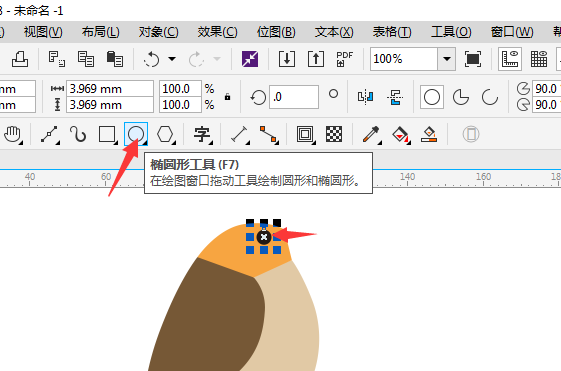Viewport: 561px width, 371px height.
Task: Open the 对象(C) menu
Action: click(158, 32)
